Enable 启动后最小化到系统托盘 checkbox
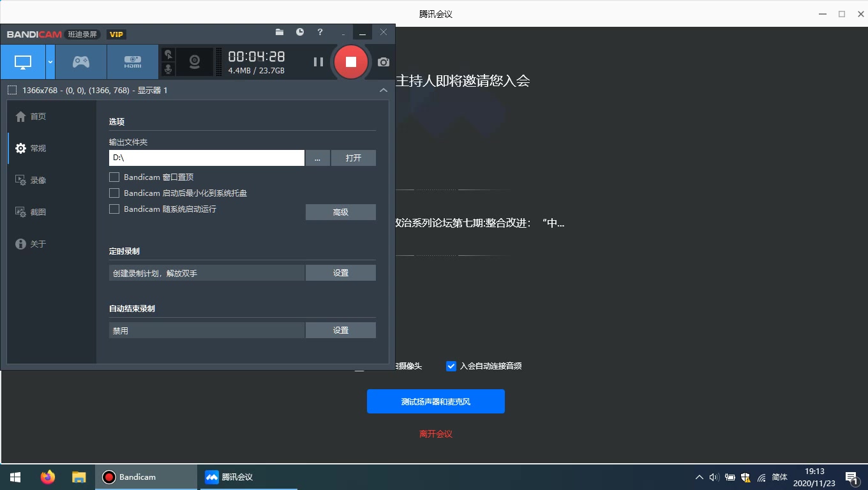 pyautogui.click(x=114, y=193)
